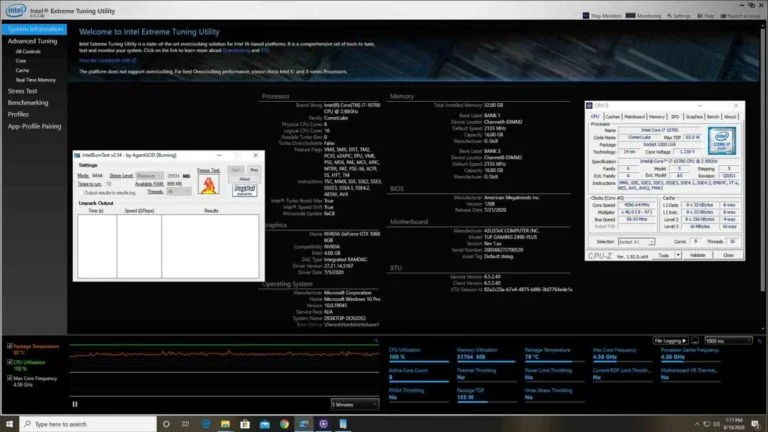The image size is (768, 432).
Task: Open Task View from taskbar
Action: point(185,424)
